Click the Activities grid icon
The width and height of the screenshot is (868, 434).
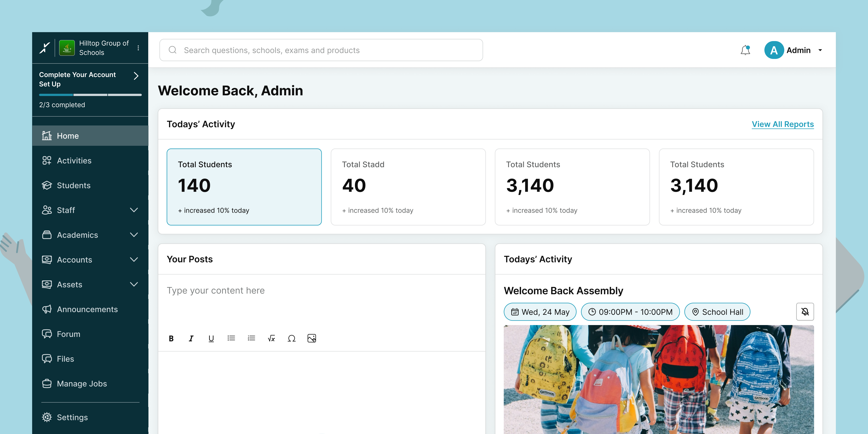tap(47, 160)
